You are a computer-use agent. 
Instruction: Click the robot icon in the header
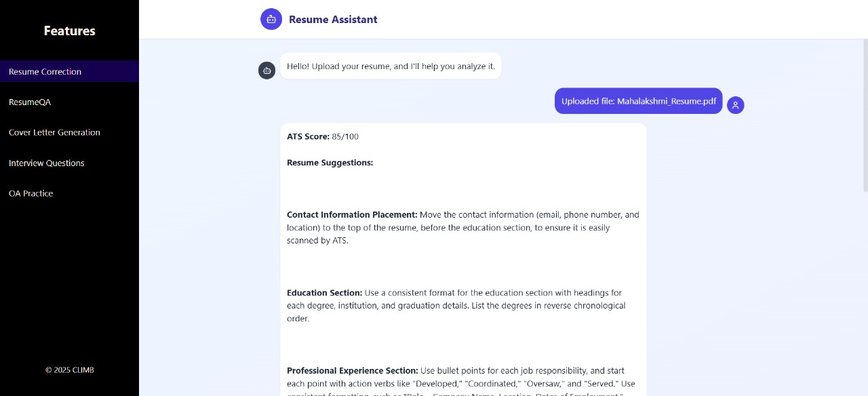(x=271, y=19)
